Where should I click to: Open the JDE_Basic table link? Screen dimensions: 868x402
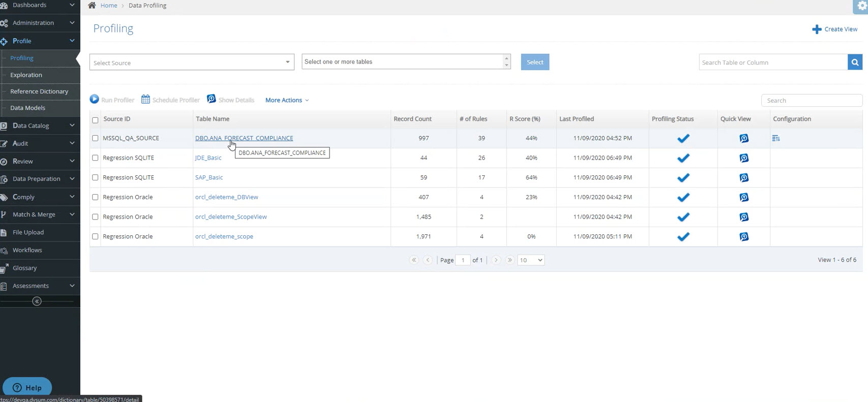pyautogui.click(x=208, y=158)
